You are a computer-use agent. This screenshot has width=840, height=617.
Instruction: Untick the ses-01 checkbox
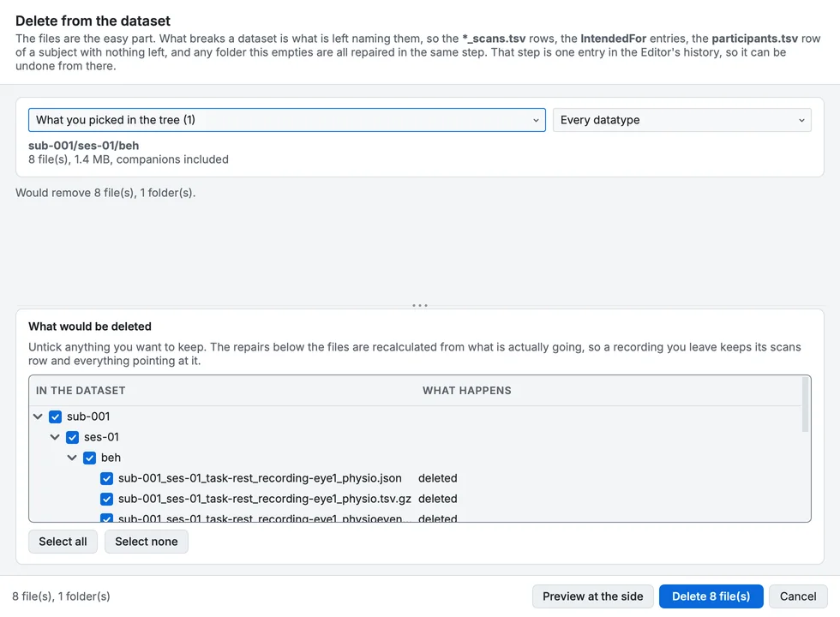[72, 438]
